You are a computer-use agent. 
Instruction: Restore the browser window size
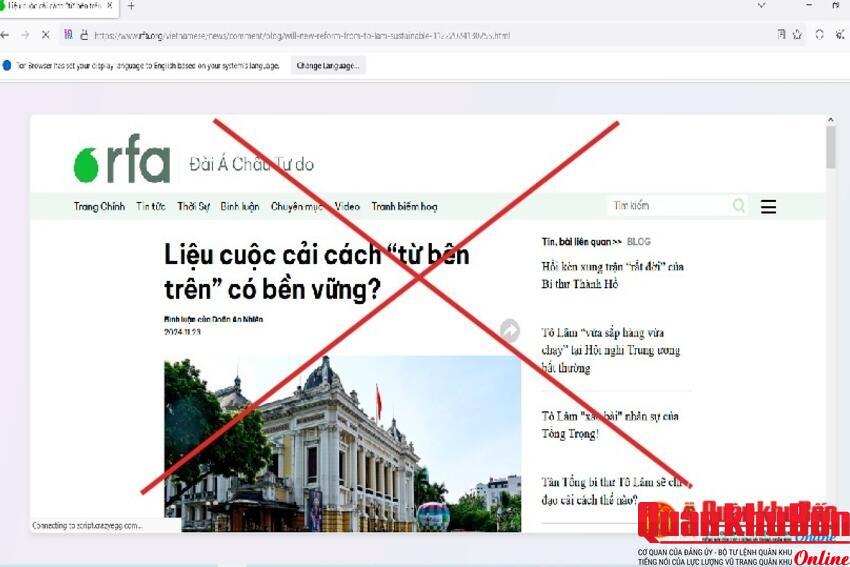click(836, 5)
